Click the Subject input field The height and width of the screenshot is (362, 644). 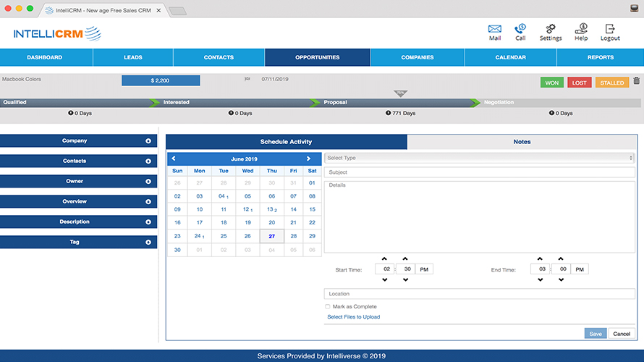tap(479, 172)
